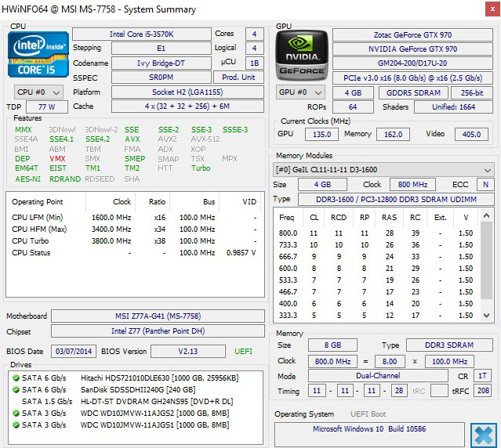Click the Prod. Unit field
Screen dimensions: 501x448
click(238, 78)
